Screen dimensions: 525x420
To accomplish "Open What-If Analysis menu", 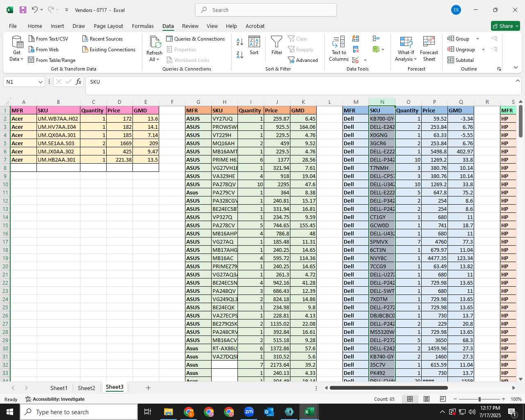I will click(406, 48).
